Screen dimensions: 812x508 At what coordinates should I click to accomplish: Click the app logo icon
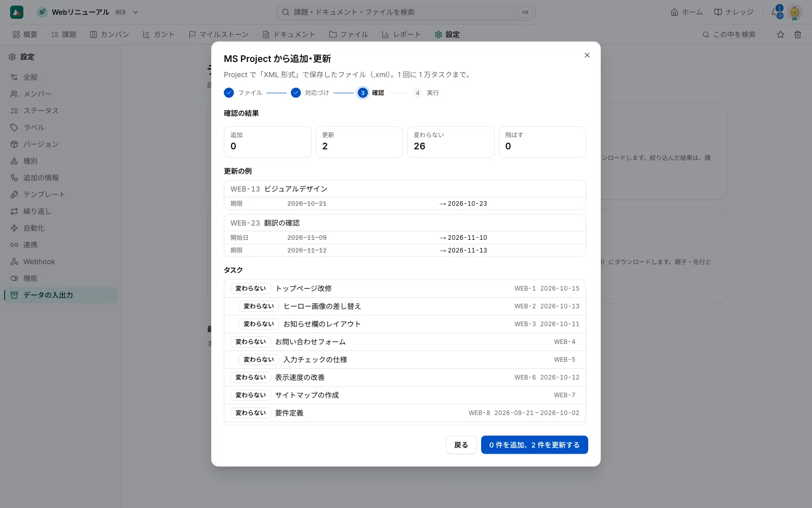click(17, 12)
